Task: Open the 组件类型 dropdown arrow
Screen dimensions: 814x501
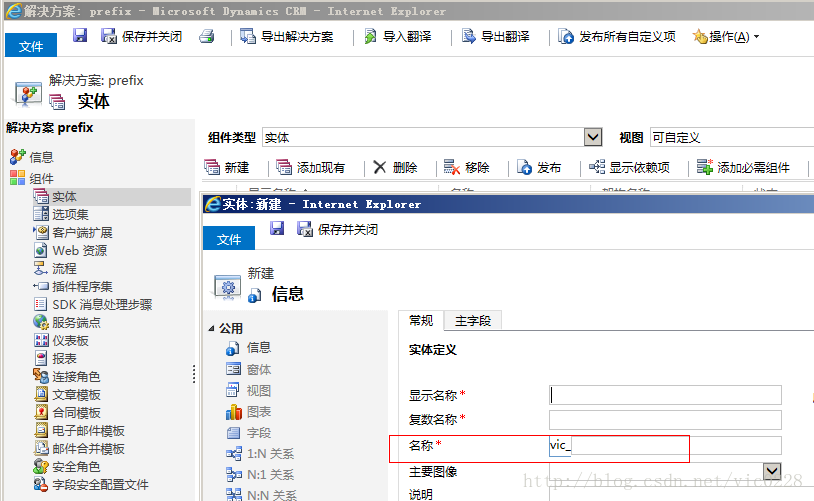Action: click(x=593, y=138)
